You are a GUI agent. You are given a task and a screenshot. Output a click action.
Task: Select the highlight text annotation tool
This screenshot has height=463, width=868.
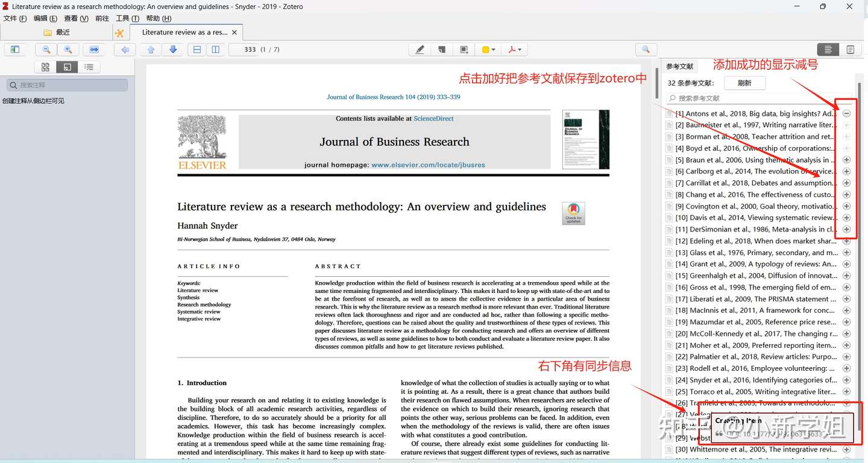tap(420, 49)
